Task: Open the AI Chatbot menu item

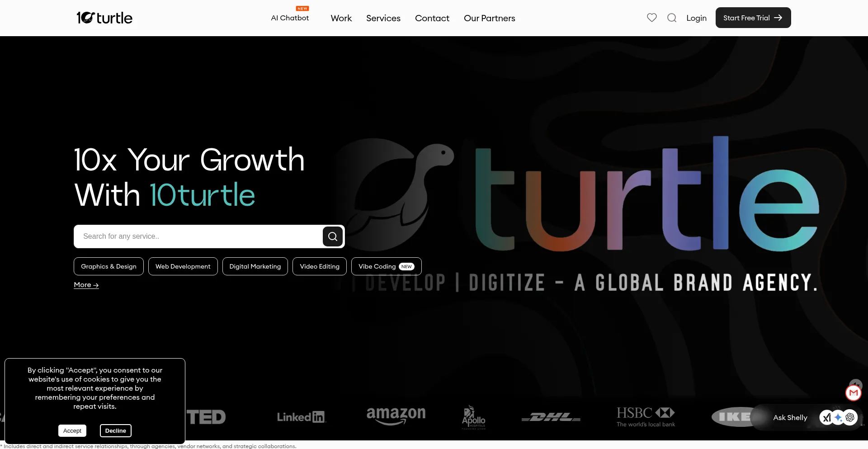Action: [x=290, y=18]
